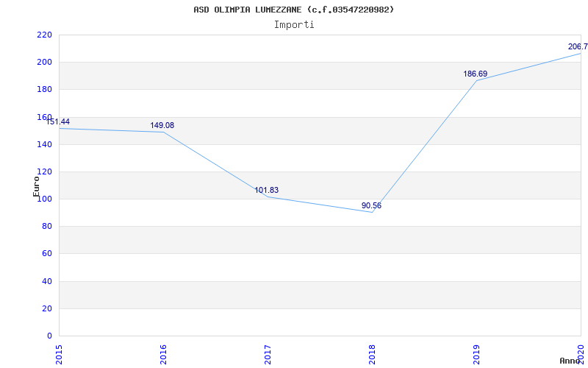Image resolution: width=588 pixels, height=368 pixels.
Task: Click the 2019 x-axis label
Action: pyautogui.click(x=476, y=355)
